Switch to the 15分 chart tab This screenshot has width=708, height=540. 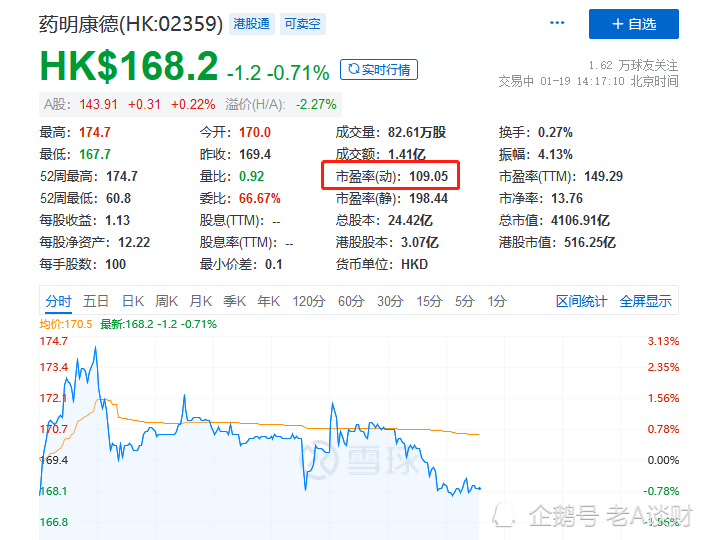(x=429, y=301)
